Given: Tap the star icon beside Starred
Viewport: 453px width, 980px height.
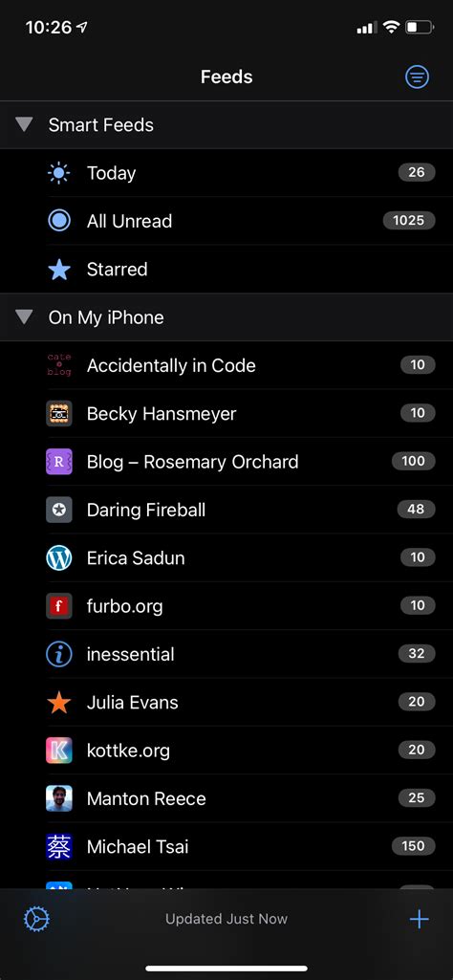Looking at the screenshot, I should click(x=58, y=270).
